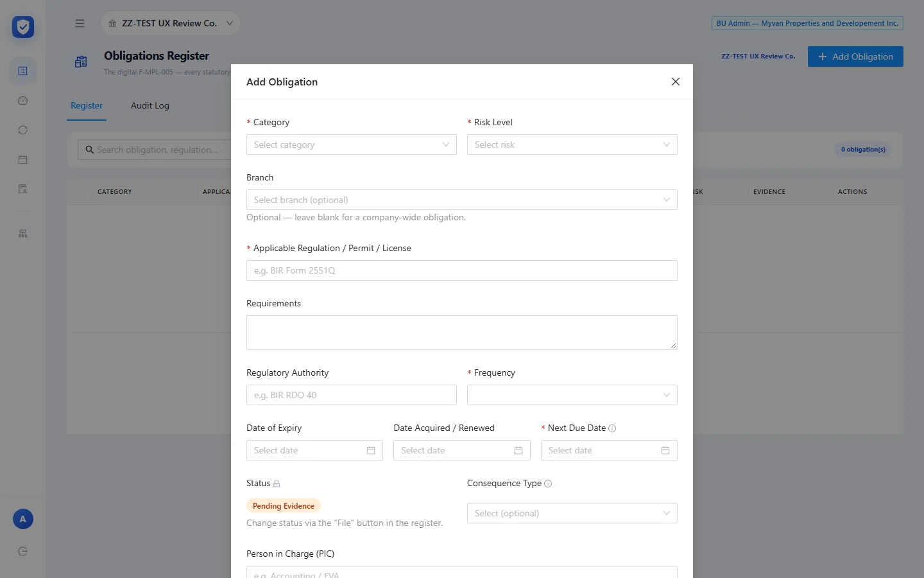Click the Applicable Regulation / Permit / License field
The height and width of the screenshot is (578, 924).
click(x=462, y=270)
